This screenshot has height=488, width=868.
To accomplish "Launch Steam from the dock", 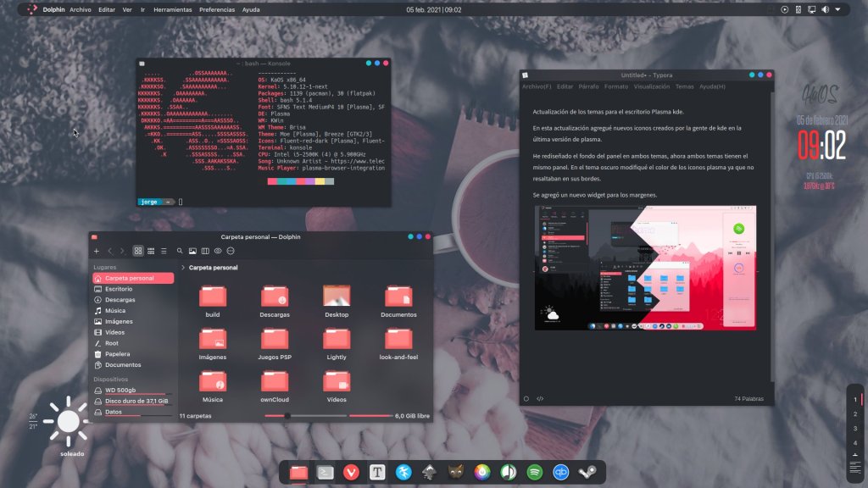I will click(x=587, y=473).
